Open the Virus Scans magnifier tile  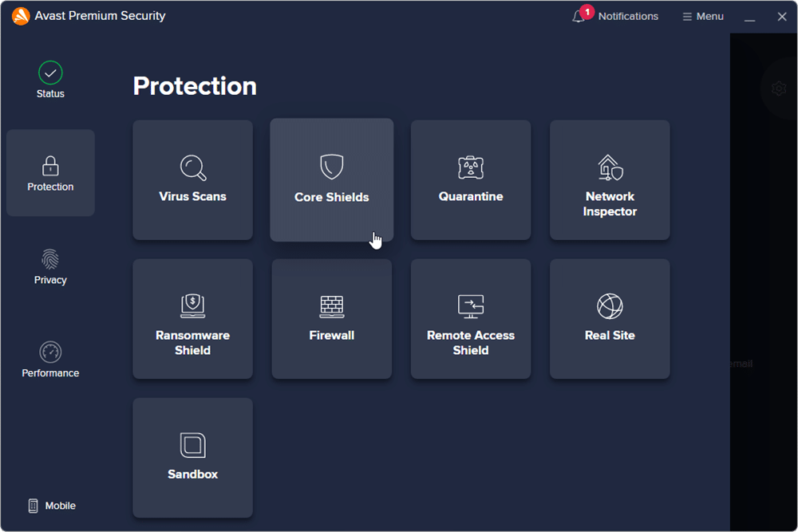click(192, 180)
